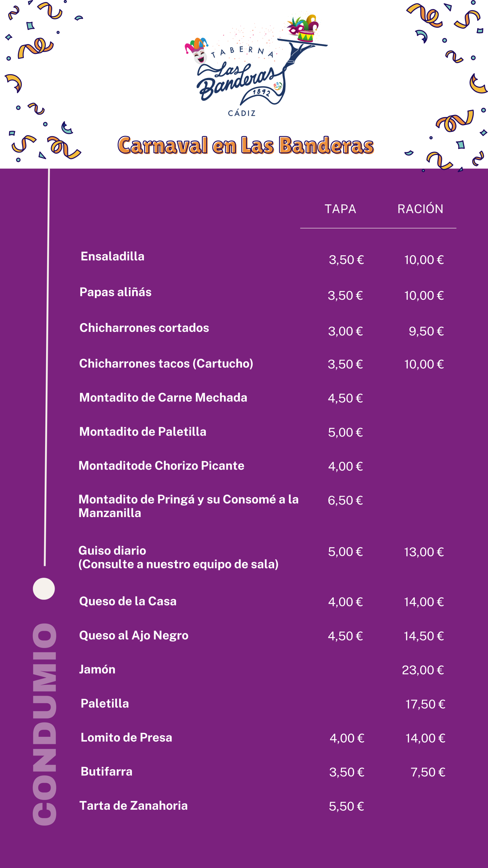Viewport: 488px width, 868px height.
Task: Click Montadito de Carne Mechada
Action: (x=163, y=397)
